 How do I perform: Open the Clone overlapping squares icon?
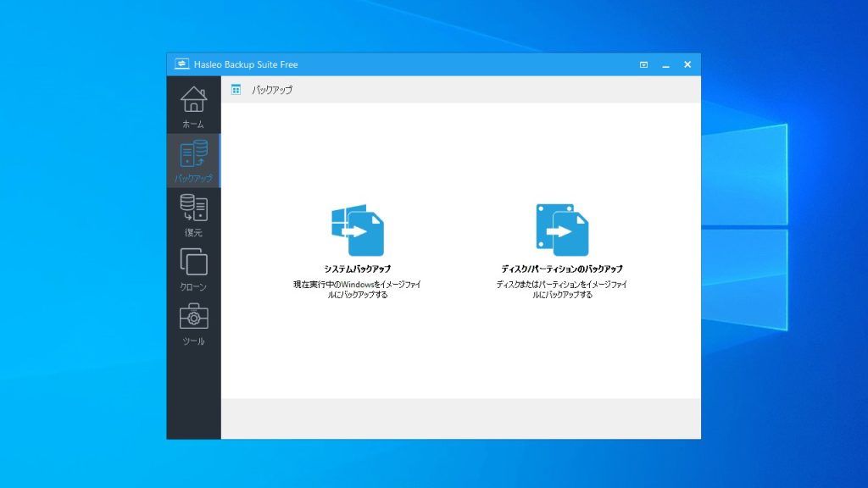(193, 262)
